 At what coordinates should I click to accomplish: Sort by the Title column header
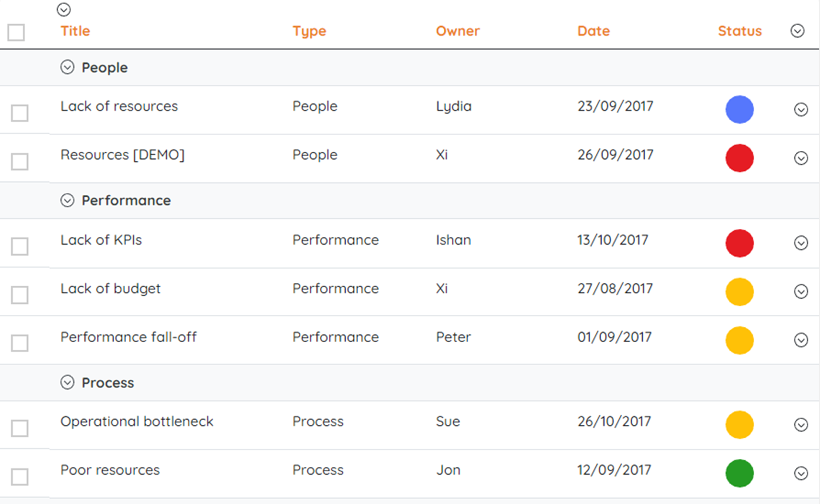coord(75,31)
